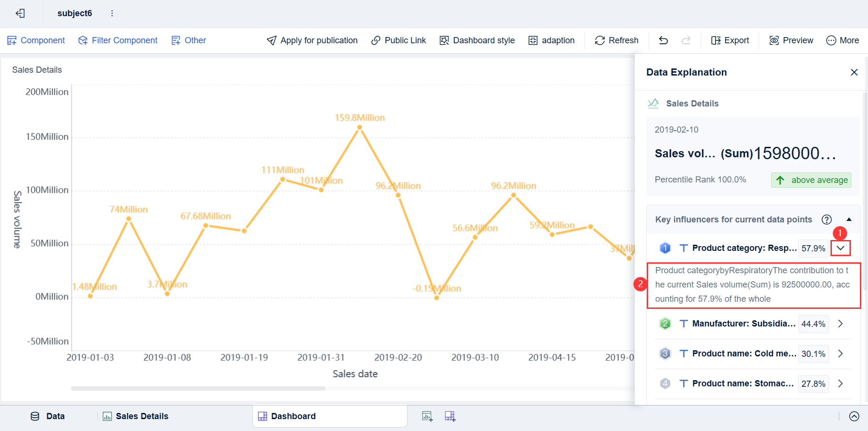Redo the last undone action
868x431 pixels.
pyautogui.click(x=686, y=40)
